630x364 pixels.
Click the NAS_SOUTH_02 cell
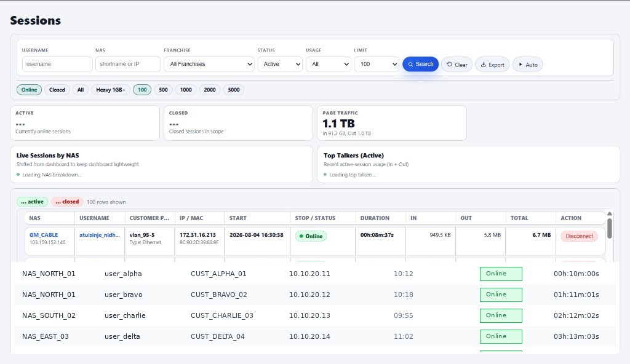coord(49,315)
